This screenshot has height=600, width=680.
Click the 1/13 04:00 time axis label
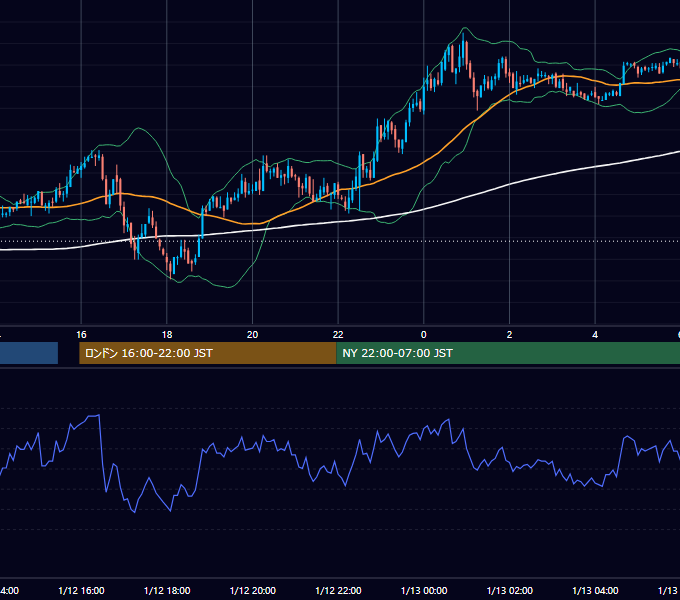595,590
